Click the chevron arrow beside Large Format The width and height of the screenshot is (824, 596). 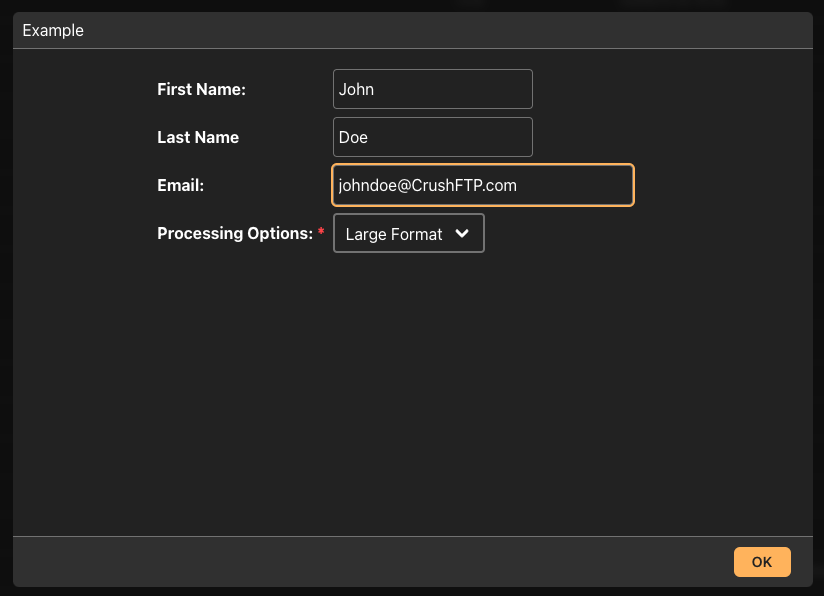click(462, 233)
